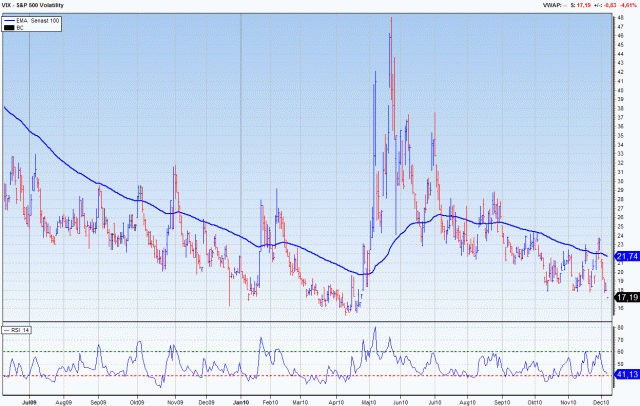Click the "Okt09" date label
This screenshot has width=640, height=406.
[137, 402]
